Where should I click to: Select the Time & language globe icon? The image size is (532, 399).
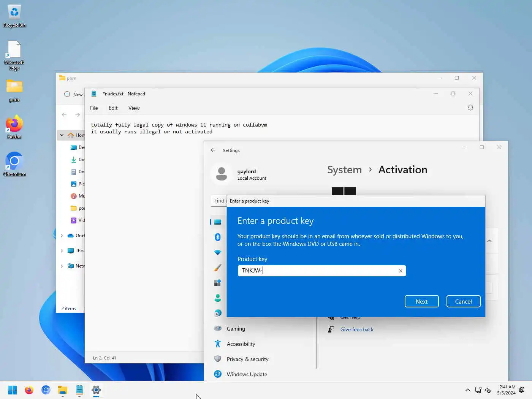[218, 313]
